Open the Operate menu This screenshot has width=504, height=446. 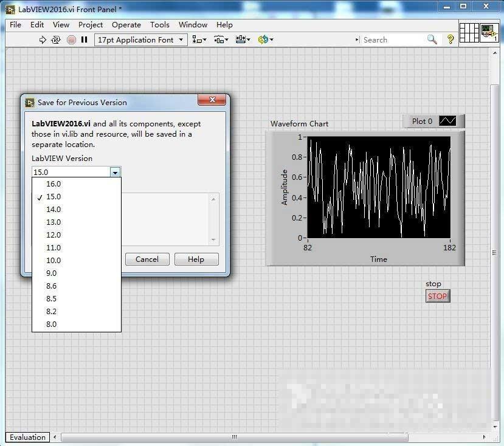click(x=126, y=25)
